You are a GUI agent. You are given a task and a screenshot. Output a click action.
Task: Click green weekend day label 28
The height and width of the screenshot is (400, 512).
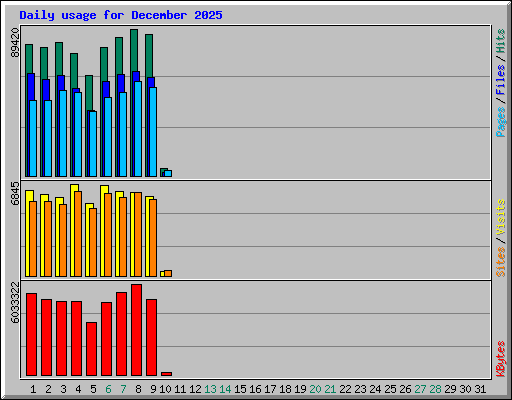(435, 389)
